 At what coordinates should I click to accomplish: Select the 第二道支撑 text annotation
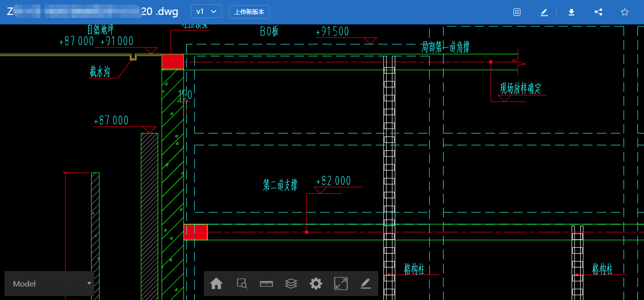[x=280, y=185]
